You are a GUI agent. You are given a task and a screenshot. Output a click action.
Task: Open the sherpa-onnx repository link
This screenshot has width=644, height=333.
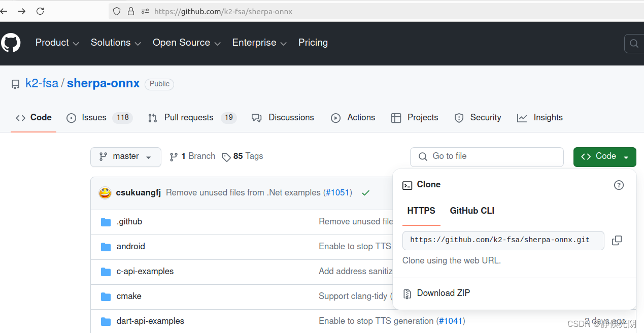[x=103, y=84]
